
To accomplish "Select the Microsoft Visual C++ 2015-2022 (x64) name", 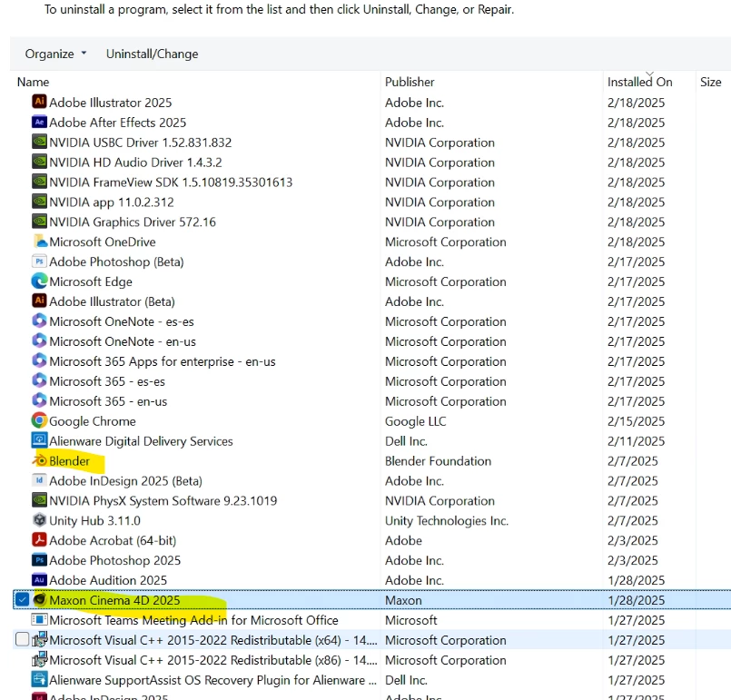I will (x=213, y=640).
